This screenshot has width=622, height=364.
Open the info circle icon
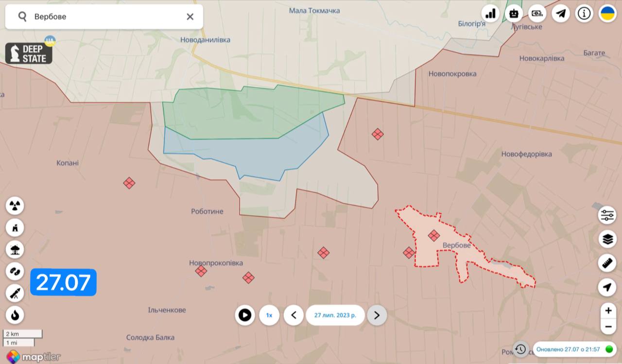[x=584, y=14]
